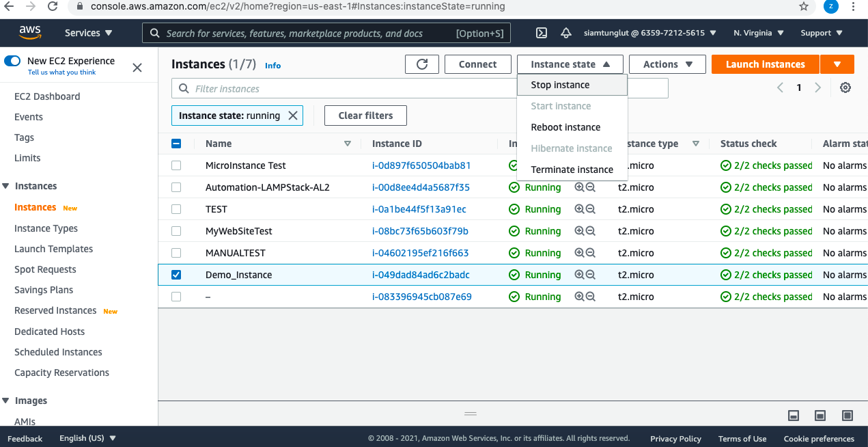Toggle the select-all instances header checkbox
The image size is (868, 447).
[x=176, y=144]
